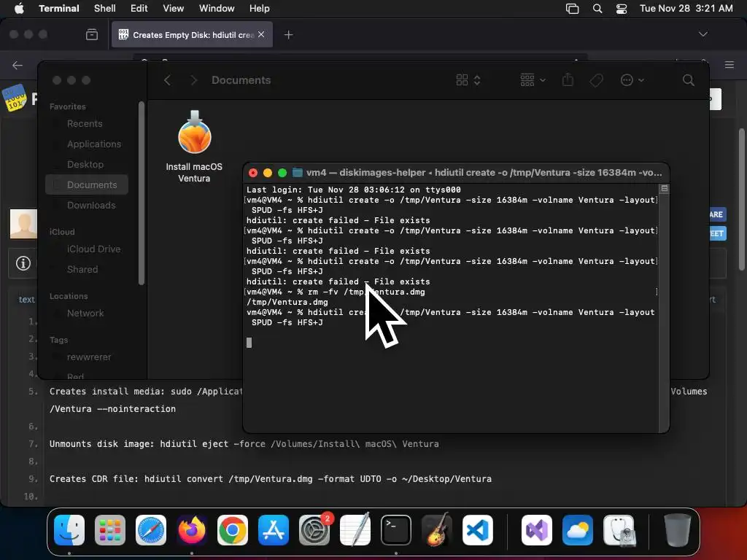Click the Stage Manager menu bar icon
The width and height of the screenshot is (747, 560).
click(572, 8)
